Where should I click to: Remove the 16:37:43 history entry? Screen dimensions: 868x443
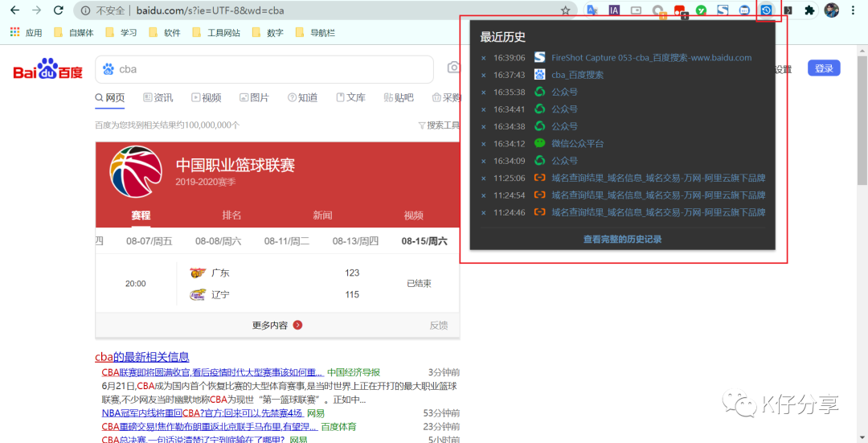[483, 76]
